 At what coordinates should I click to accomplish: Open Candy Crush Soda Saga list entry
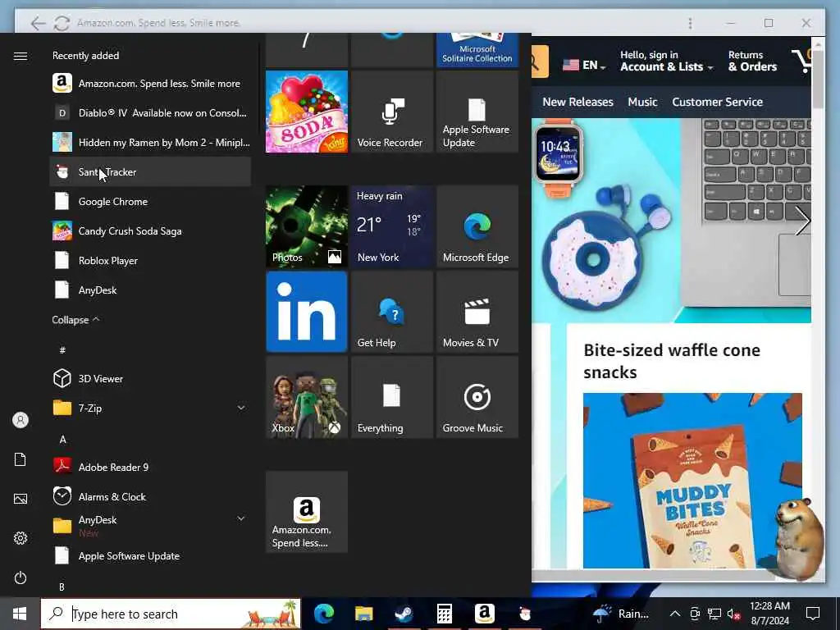[x=150, y=231]
